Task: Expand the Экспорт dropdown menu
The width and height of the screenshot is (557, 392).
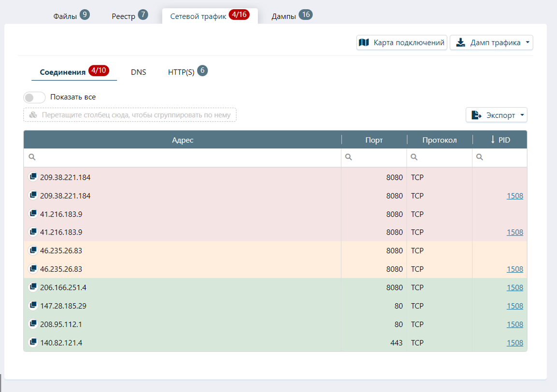Action: coord(522,115)
